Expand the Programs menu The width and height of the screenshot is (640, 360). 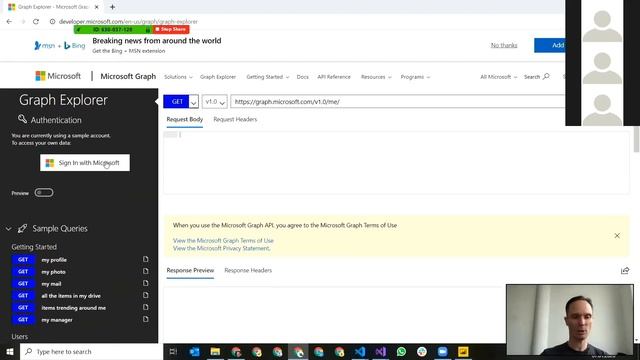point(415,77)
